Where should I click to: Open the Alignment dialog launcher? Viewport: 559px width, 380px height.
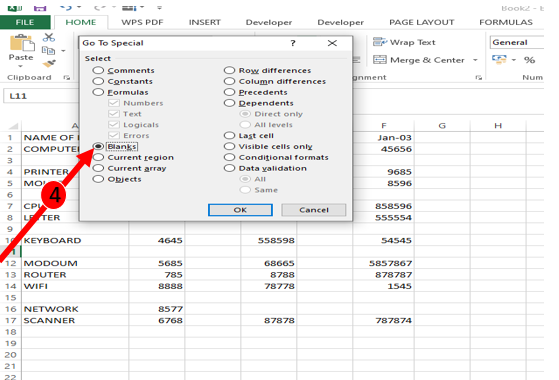(479, 77)
